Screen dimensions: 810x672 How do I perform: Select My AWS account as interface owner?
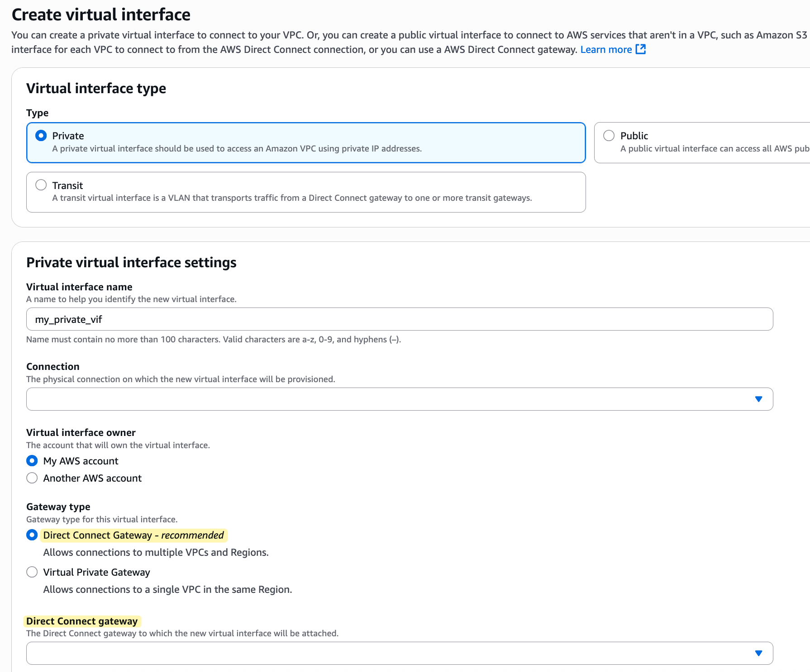[32, 460]
